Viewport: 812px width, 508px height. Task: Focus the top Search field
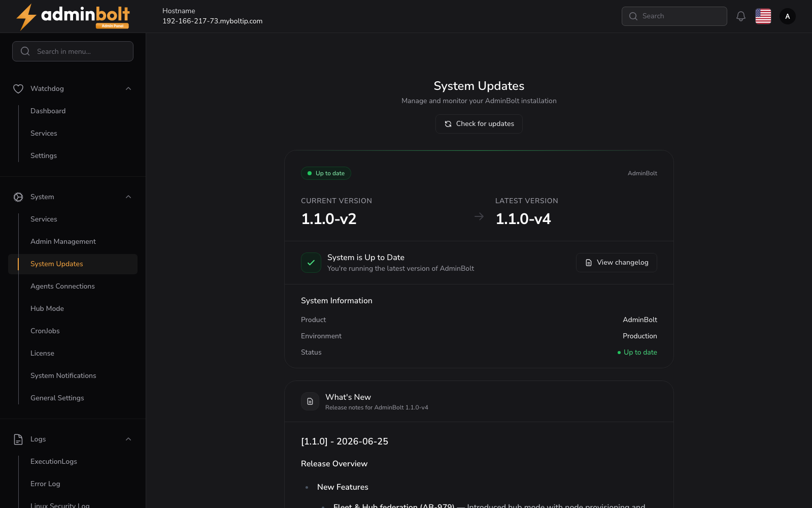point(674,16)
